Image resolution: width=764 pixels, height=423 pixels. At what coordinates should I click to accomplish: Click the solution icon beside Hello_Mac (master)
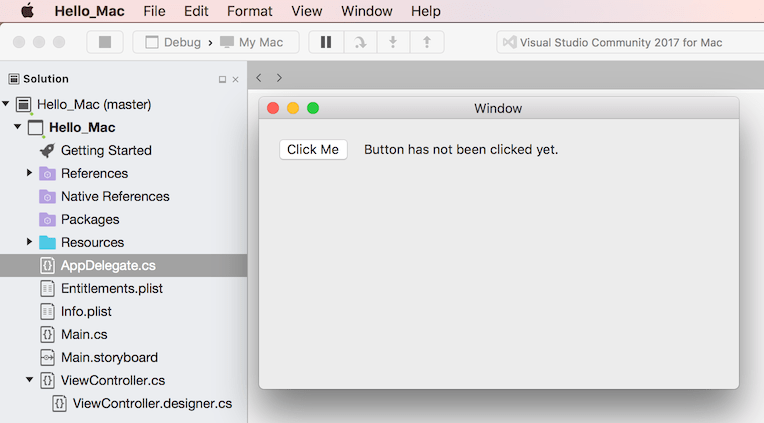[x=23, y=104]
